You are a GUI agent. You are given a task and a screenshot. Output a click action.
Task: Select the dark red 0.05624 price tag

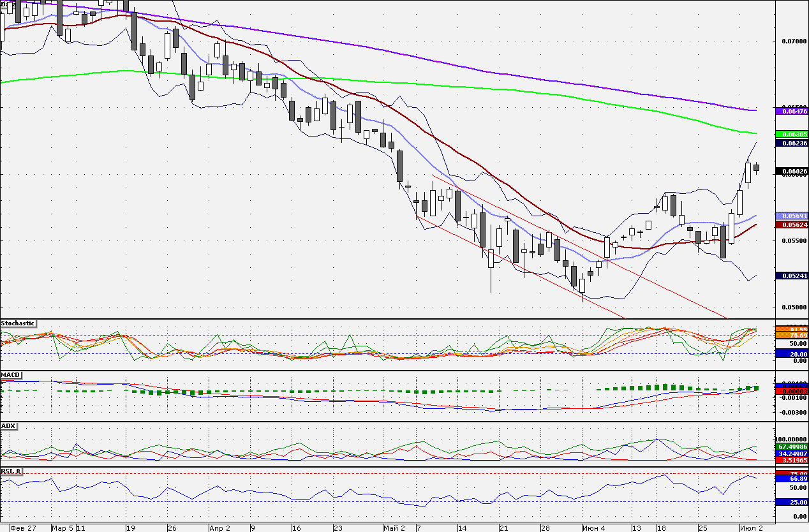coord(792,225)
